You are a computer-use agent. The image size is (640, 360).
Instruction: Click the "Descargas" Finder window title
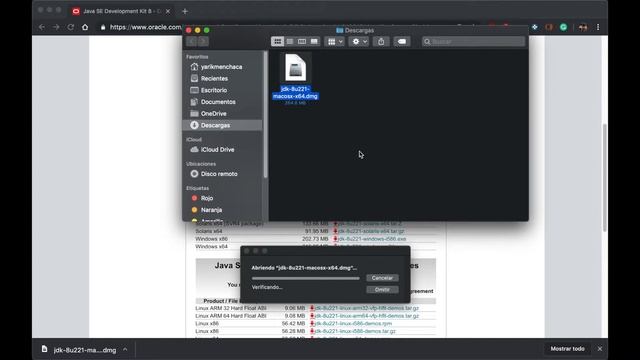(359, 30)
